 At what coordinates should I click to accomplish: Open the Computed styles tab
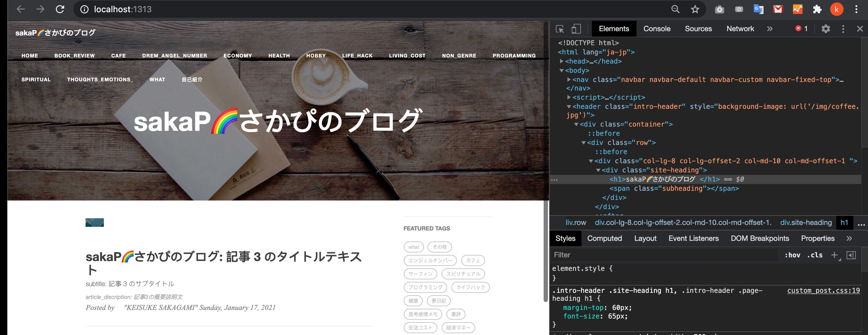point(604,238)
